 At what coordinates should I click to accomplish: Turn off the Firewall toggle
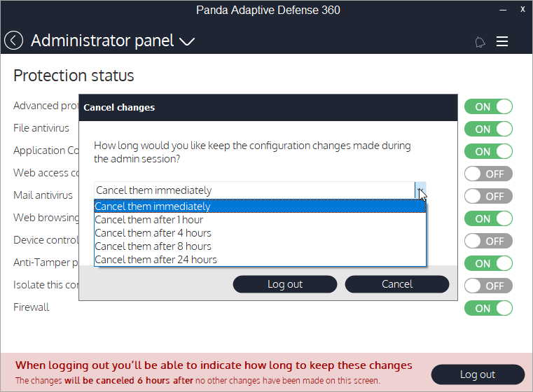coord(488,309)
